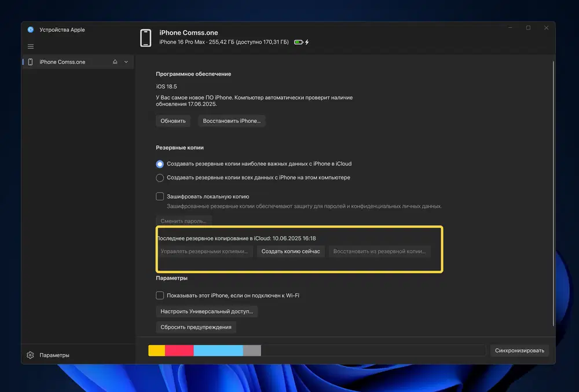Click the iPhone Comss.one header title
Screen dimensions: 579x392
[x=189, y=33]
